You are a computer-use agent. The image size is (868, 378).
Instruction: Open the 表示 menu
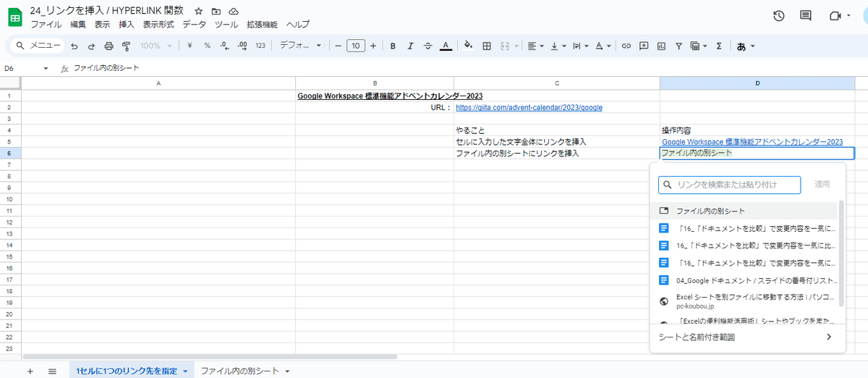[x=102, y=25]
